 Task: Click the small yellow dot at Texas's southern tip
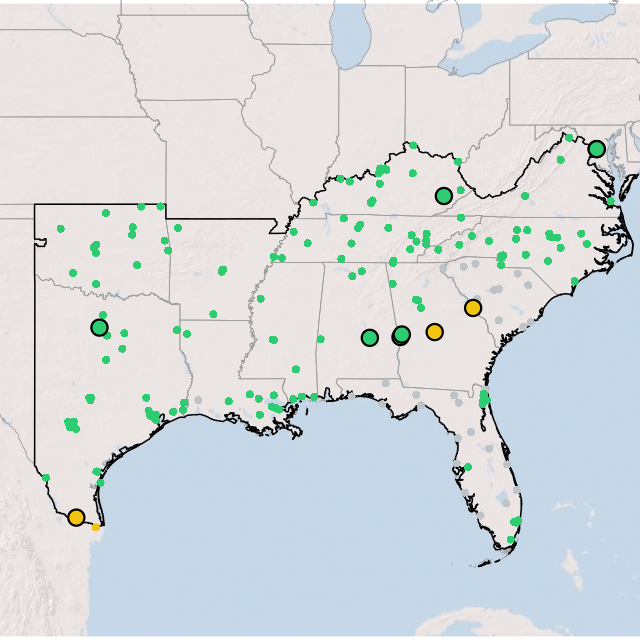(96, 527)
